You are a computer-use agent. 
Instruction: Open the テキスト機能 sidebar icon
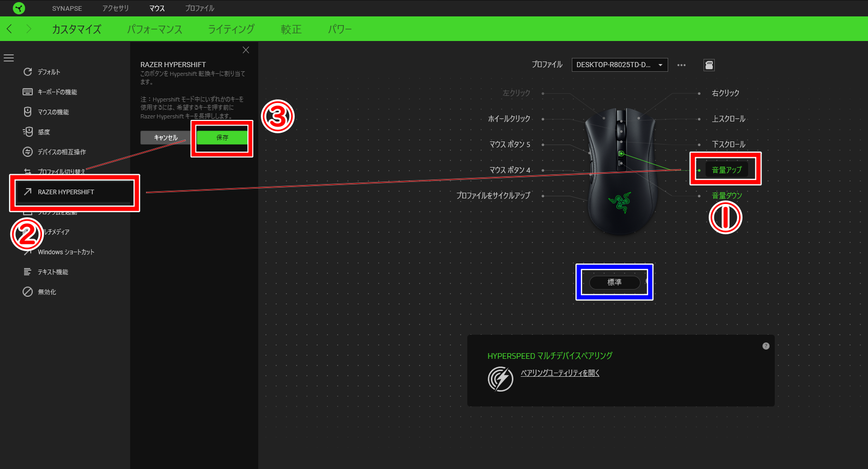[28, 272]
